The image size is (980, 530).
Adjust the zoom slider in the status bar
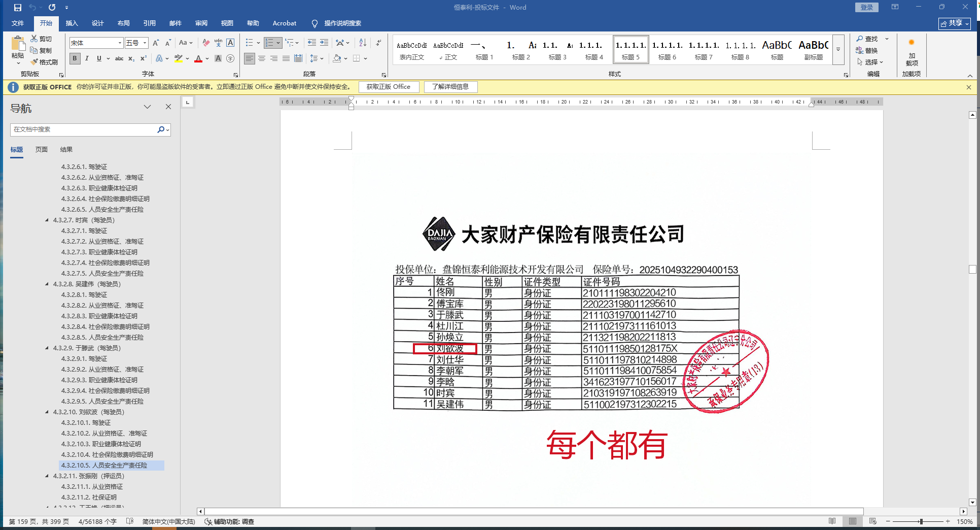(921, 521)
